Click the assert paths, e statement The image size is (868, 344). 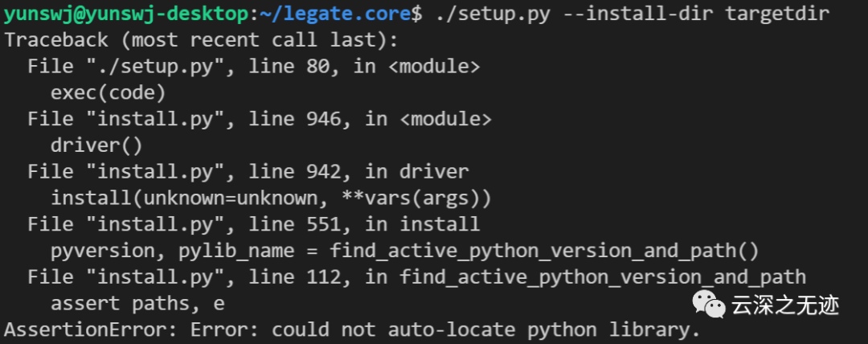[137, 304]
